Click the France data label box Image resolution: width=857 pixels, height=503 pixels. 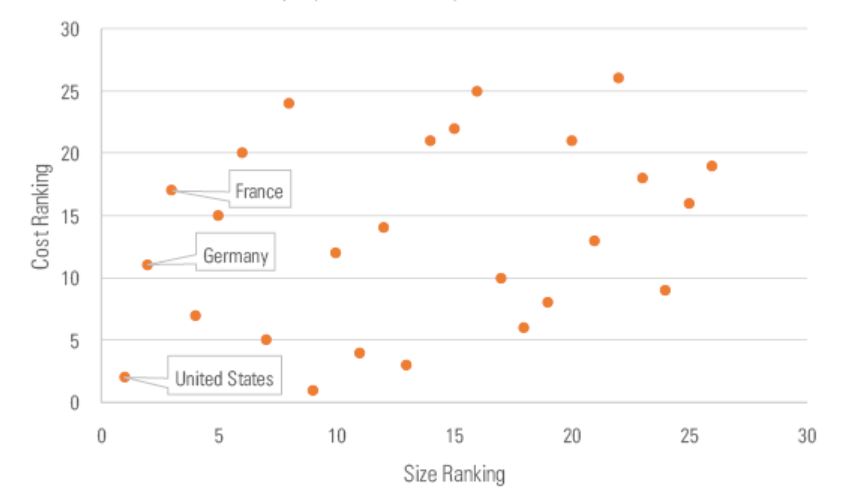(x=259, y=190)
